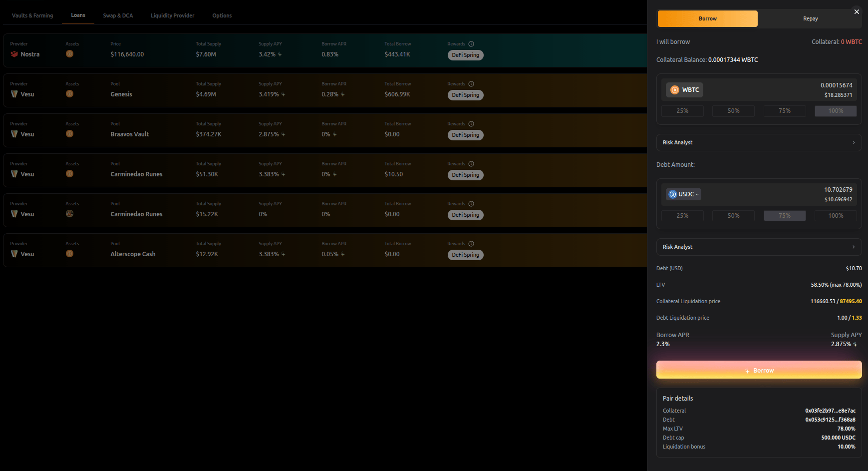Click the Vesu logo in Braavos Vault row
The width and height of the screenshot is (868, 471).
pyautogui.click(x=14, y=134)
